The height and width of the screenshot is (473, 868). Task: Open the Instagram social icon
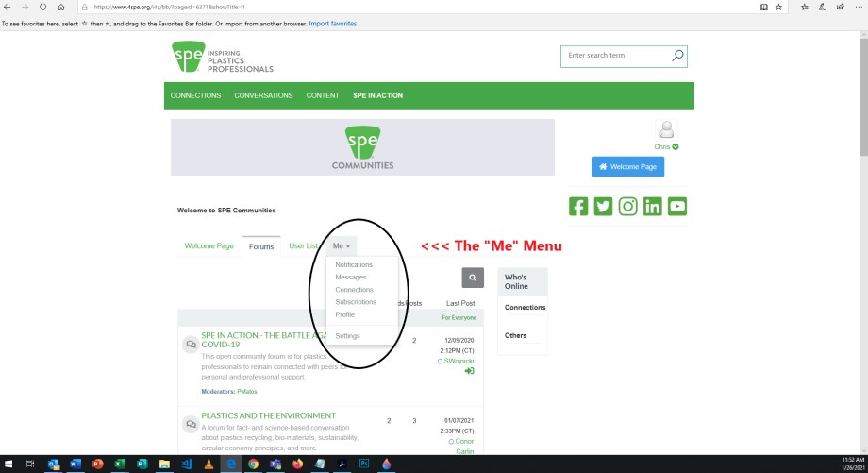pos(627,207)
